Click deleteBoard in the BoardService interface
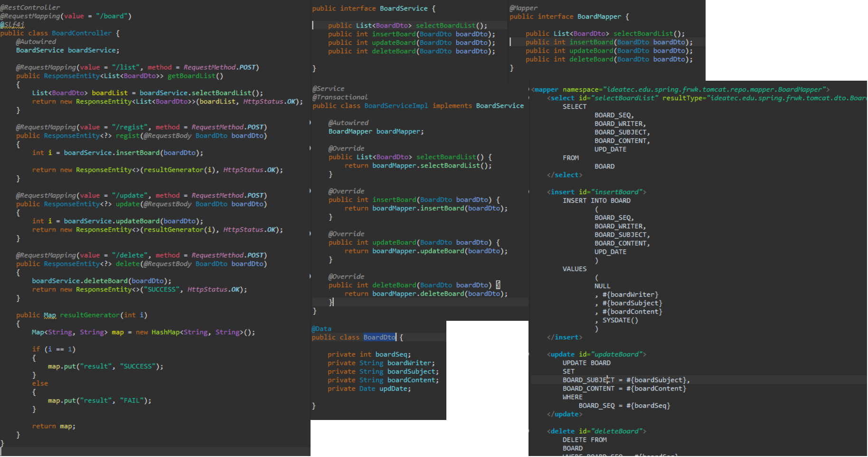868x457 pixels. [394, 51]
